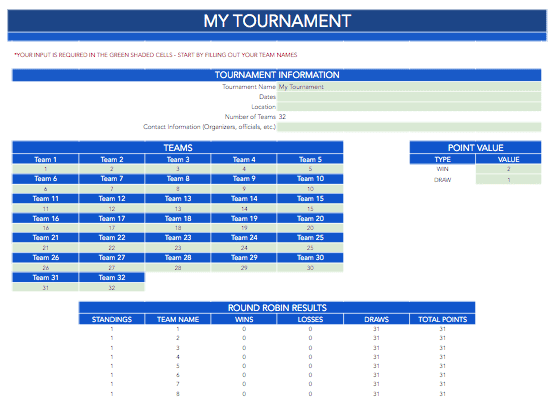Select the DRAW point value cell

point(508,179)
